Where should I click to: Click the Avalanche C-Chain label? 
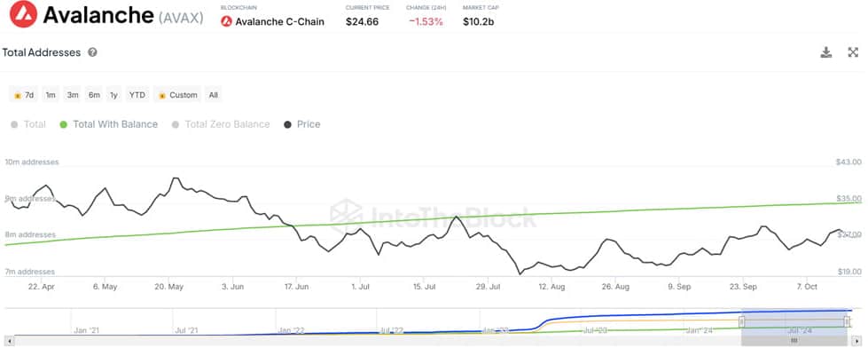coord(279,22)
